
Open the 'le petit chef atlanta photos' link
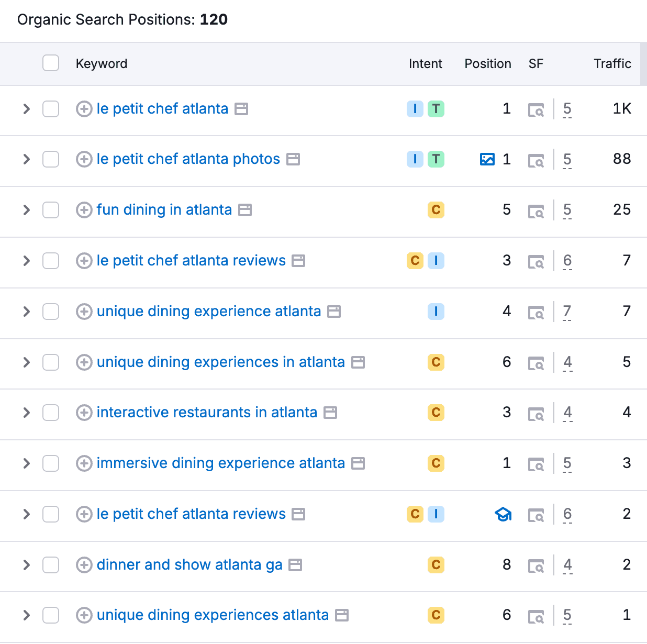188,159
